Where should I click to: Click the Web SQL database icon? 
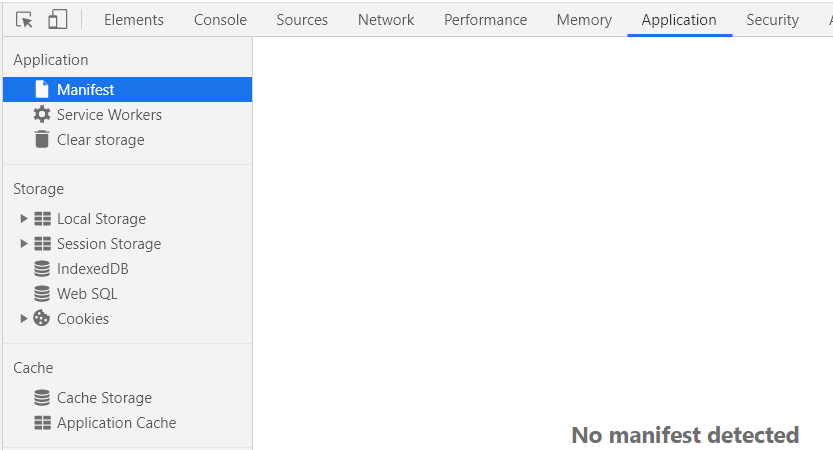click(42, 294)
